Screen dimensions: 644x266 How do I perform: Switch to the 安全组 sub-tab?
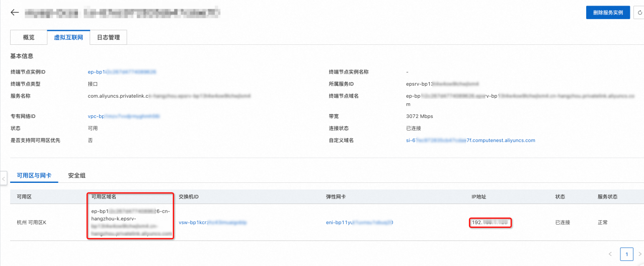tap(76, 175)
